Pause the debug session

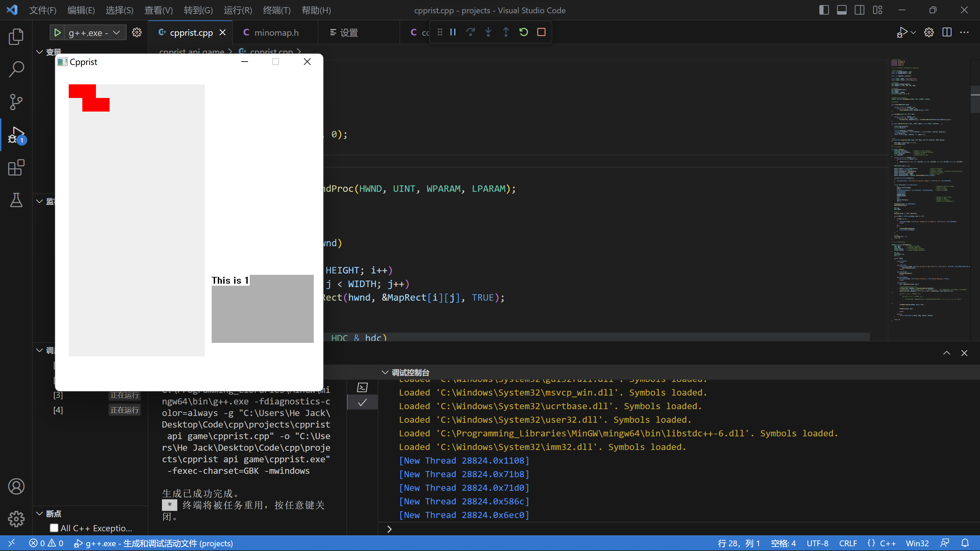coord(453,32)
